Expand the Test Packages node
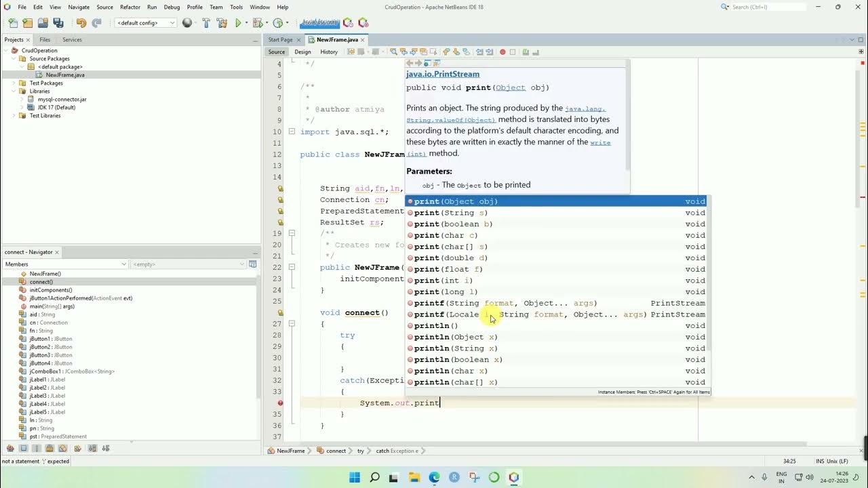Image resolution: width=868 pixels, height=488 pixels. 14,83
